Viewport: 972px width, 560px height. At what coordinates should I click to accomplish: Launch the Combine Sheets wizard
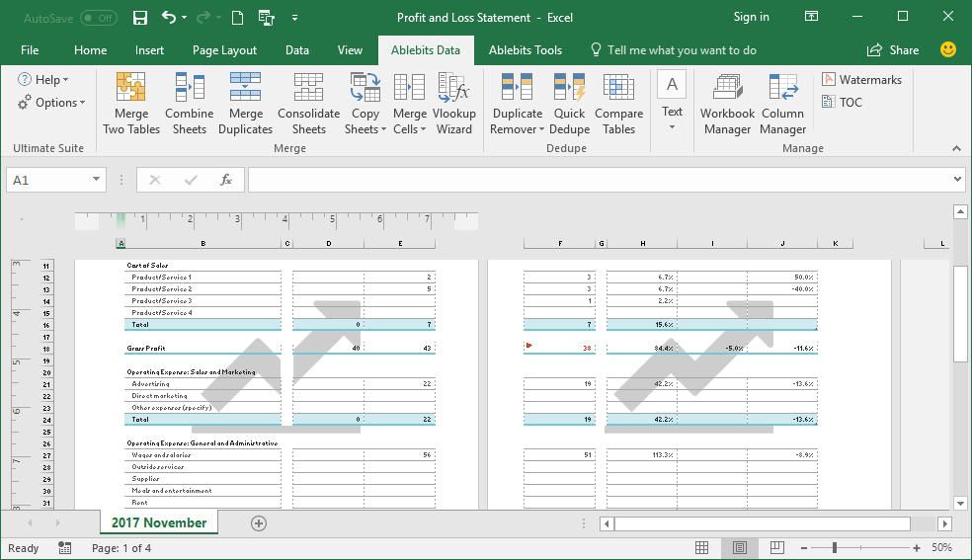189,104
